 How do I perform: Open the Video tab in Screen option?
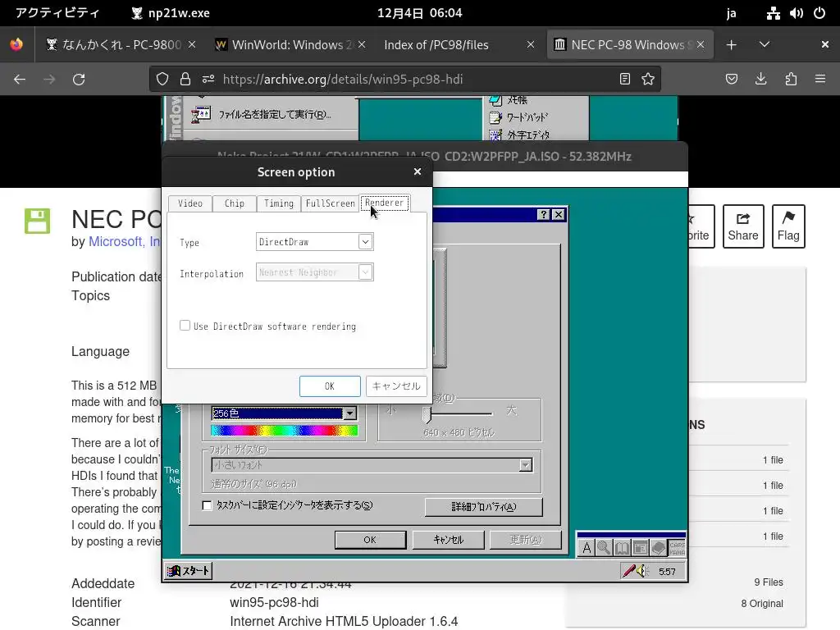pos(190,203)
